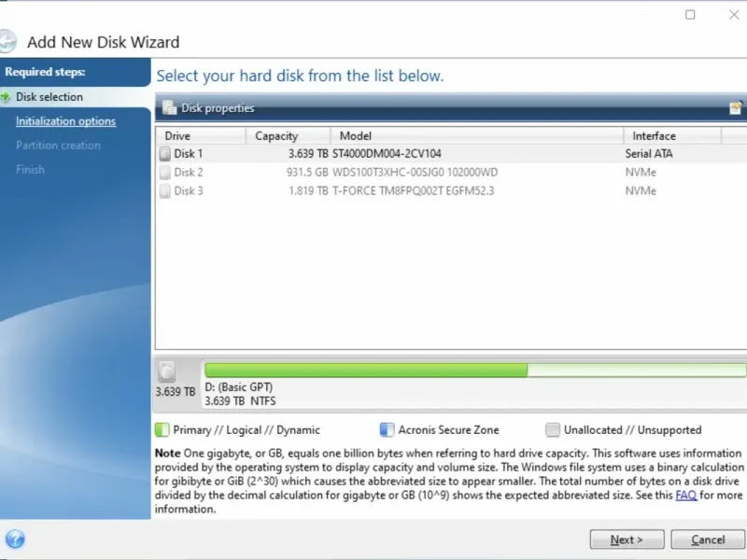This screenshot has height=560, width=747.
Task: Close the wizard window
Action: pos(734,15)
